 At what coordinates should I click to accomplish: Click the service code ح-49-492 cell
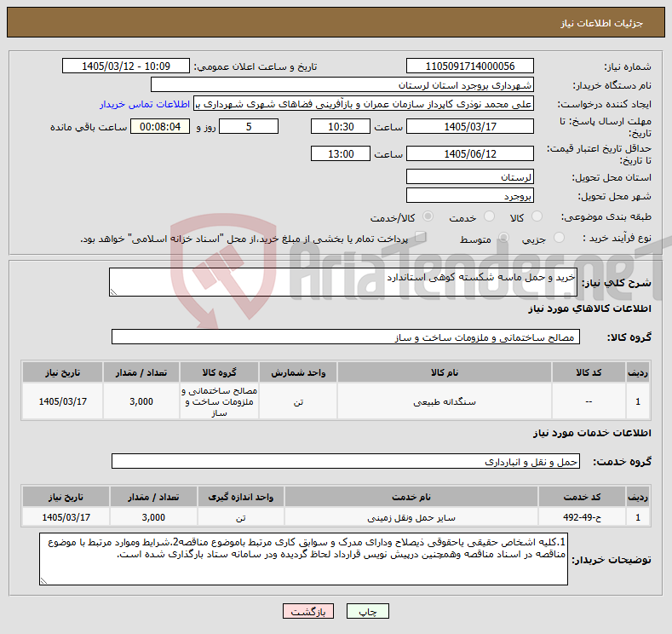(x=582, y=517)
